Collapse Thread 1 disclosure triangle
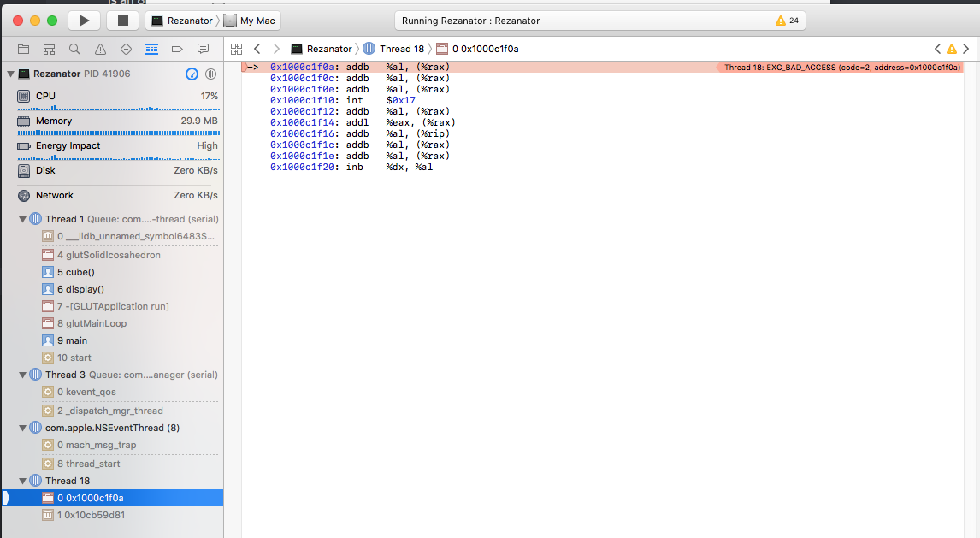 pyautogui.click(x=22, y=219)
